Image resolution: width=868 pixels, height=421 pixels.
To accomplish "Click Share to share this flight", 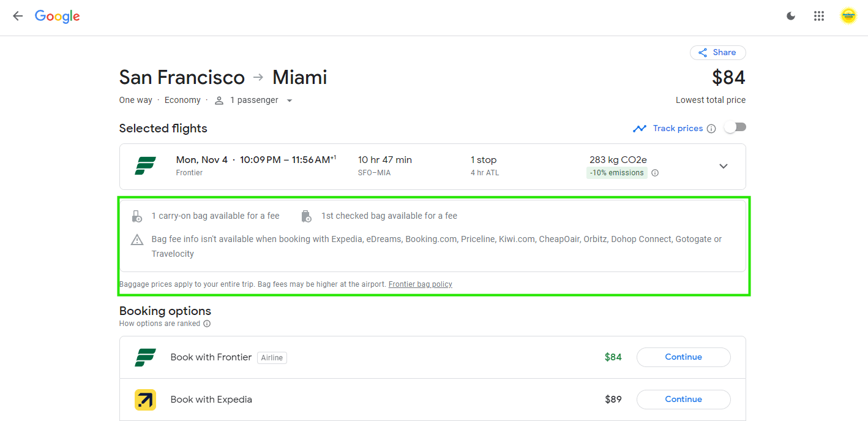I will [x=717, y=52].
